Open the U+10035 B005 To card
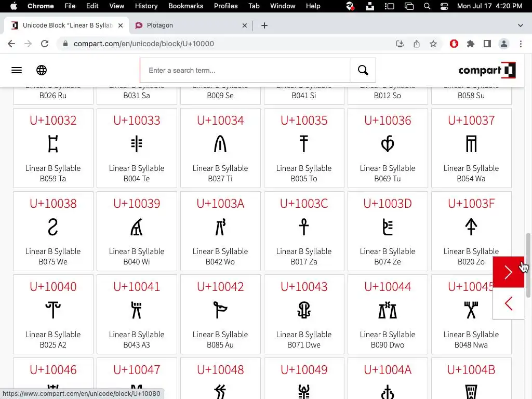 304,148
